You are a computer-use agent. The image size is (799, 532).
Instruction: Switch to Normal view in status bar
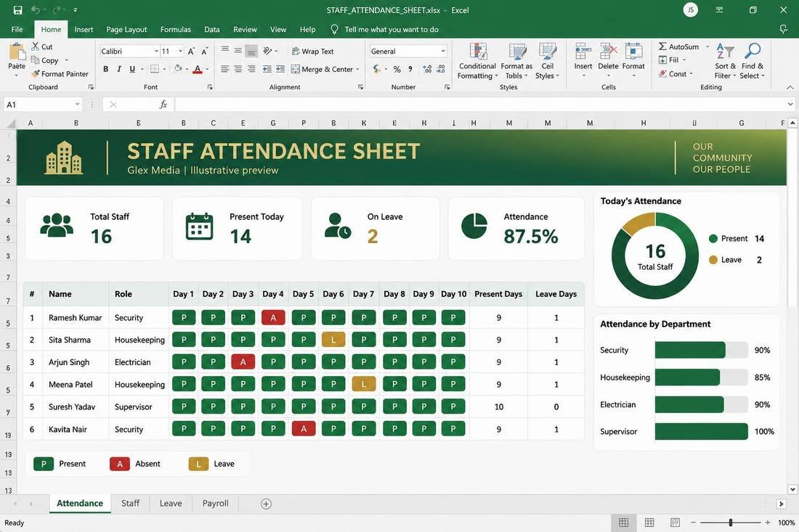coord(623,523)
